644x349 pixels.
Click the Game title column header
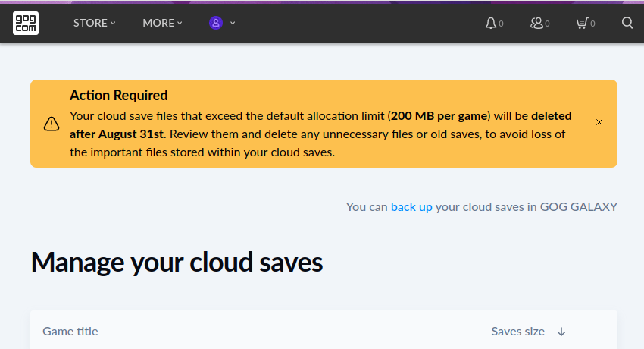coord(70,332)
